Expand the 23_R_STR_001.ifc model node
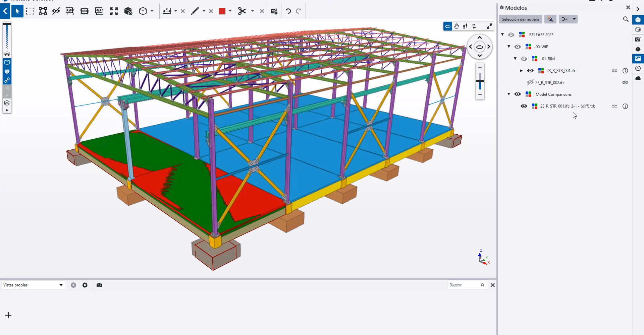644x335 pixels. click(x=521, y=71)
